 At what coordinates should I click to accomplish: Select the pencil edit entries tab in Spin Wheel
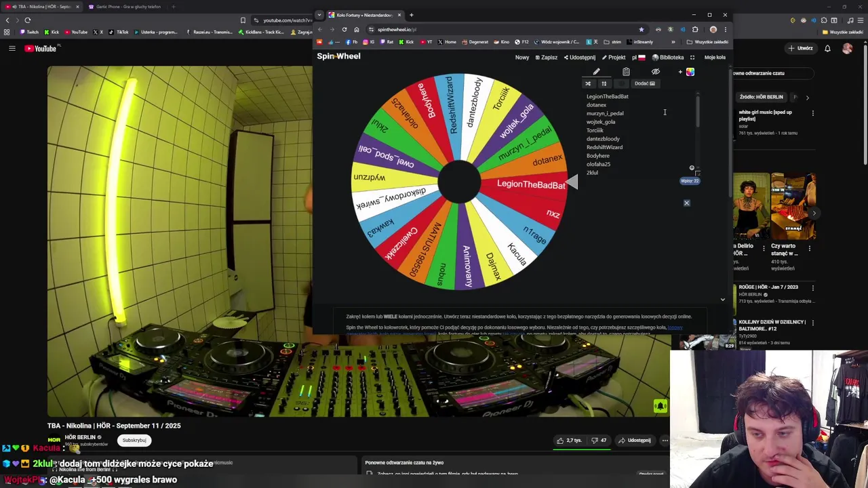click(596, 72)
